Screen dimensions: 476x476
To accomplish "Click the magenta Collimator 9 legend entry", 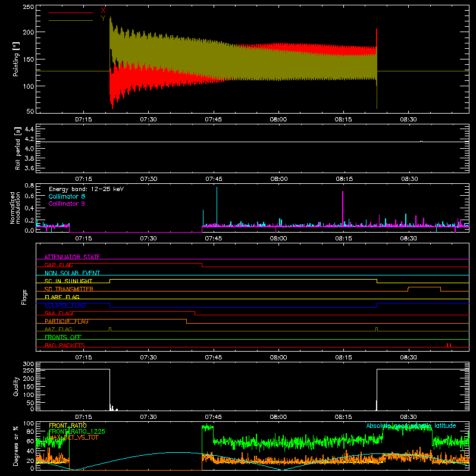I will tap(67, 203).
